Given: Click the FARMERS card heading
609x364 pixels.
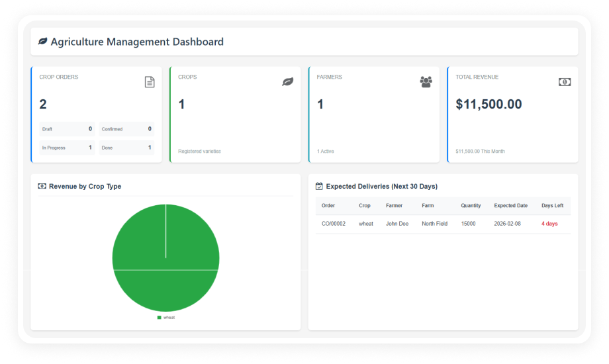Looking at the screenshot, I should (330, 77).
